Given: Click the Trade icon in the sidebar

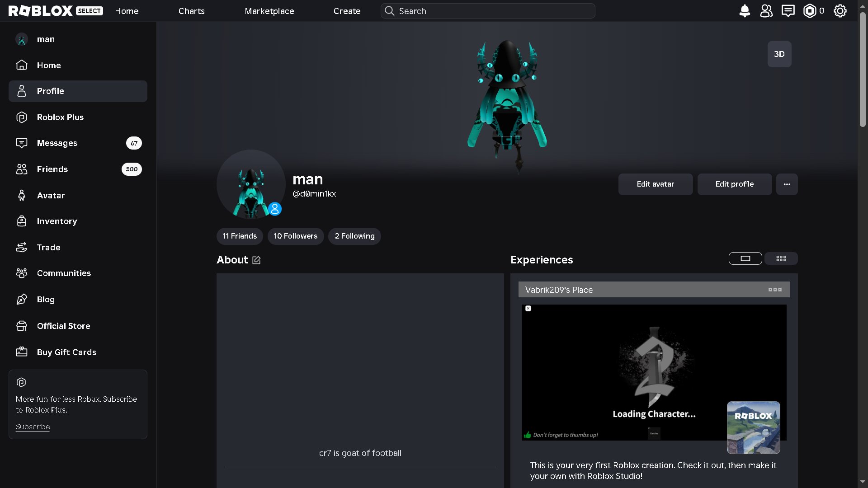Looking at the screenshot, I should coord(22,248).
